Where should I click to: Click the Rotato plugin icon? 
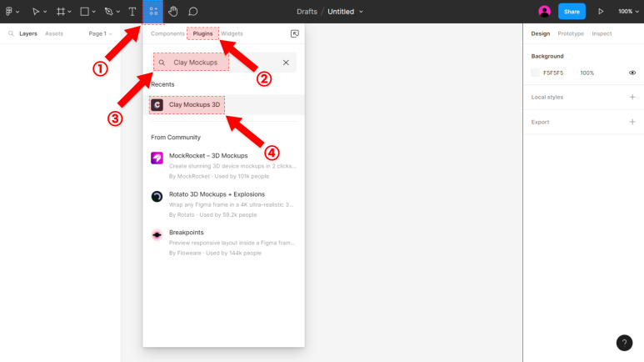[x=157, y=196]
